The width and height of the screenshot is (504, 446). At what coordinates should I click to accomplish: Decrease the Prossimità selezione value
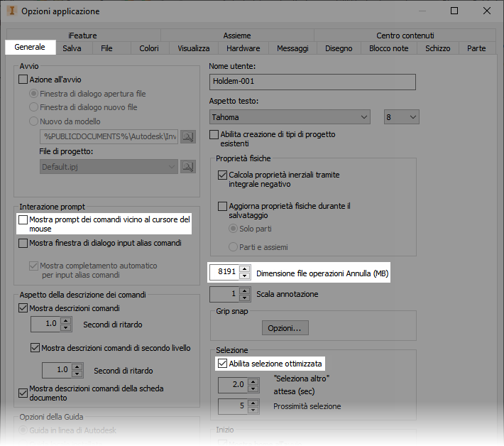[x=253, y=410]
